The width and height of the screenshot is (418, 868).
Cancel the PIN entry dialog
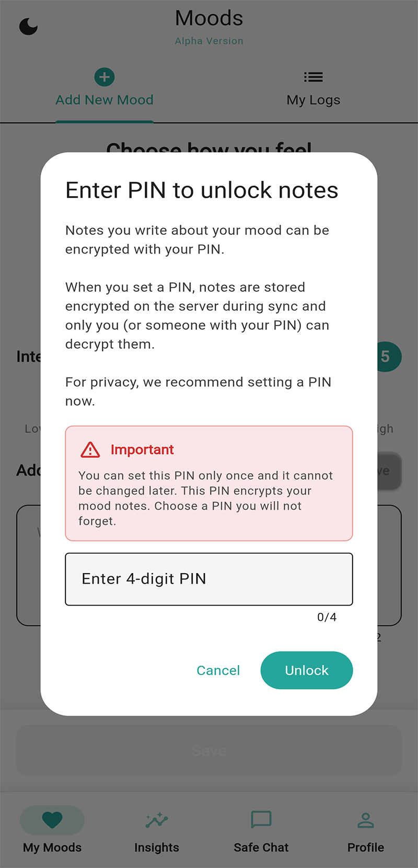(x=218, y=670)
